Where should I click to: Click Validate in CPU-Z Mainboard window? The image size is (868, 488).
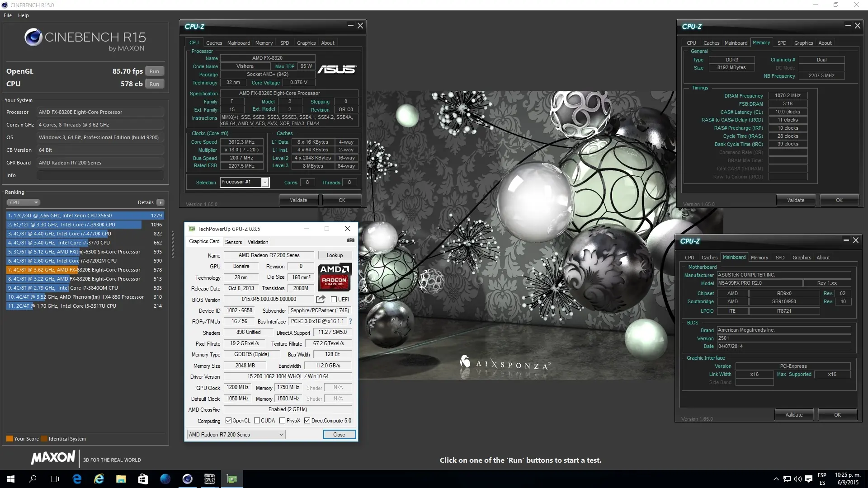click(x=794, y=415)
